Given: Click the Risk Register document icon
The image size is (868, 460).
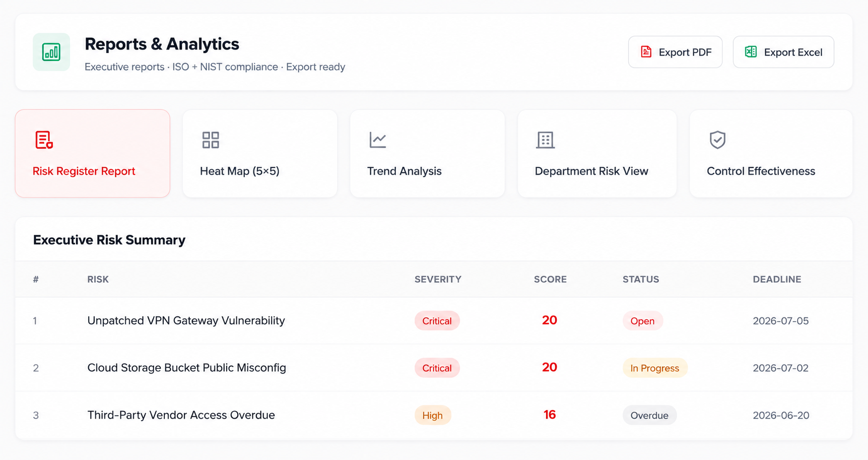Looking at the screenshot, I should point(44,140).
